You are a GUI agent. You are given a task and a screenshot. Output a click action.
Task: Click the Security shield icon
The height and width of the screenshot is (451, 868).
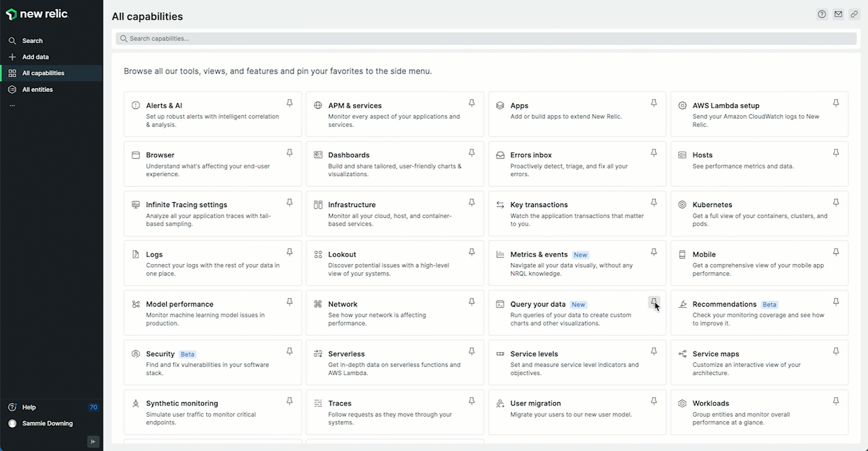pos(136,354)
